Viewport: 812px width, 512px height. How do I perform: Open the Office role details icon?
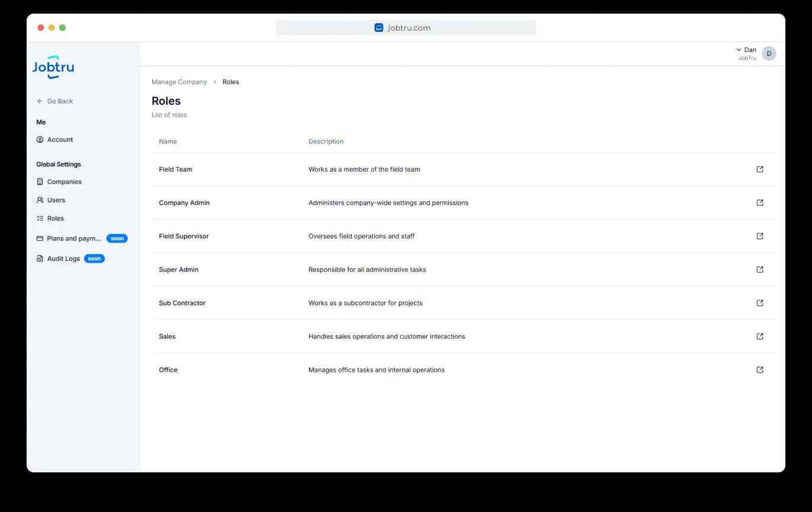click(x=760, y=370)
